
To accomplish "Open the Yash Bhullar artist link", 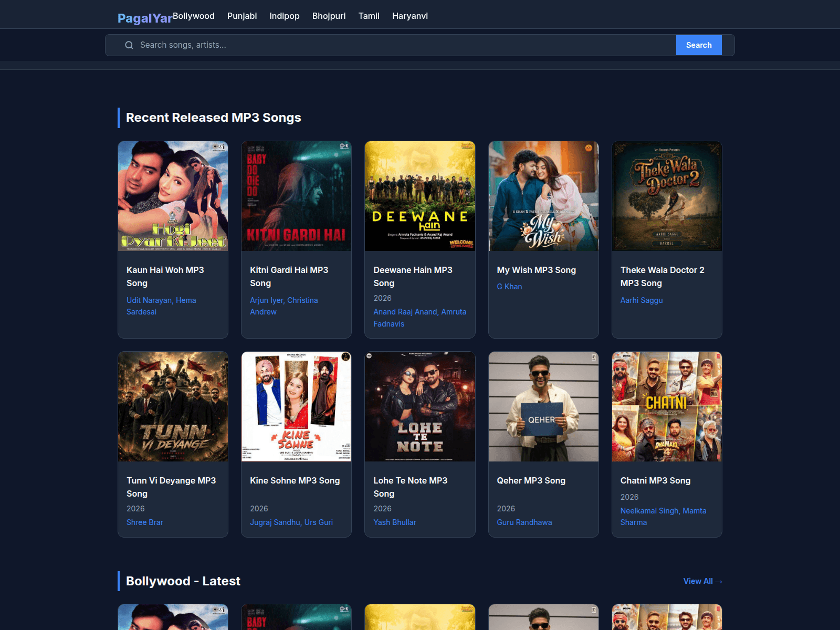I will click(x=395, y=522).
